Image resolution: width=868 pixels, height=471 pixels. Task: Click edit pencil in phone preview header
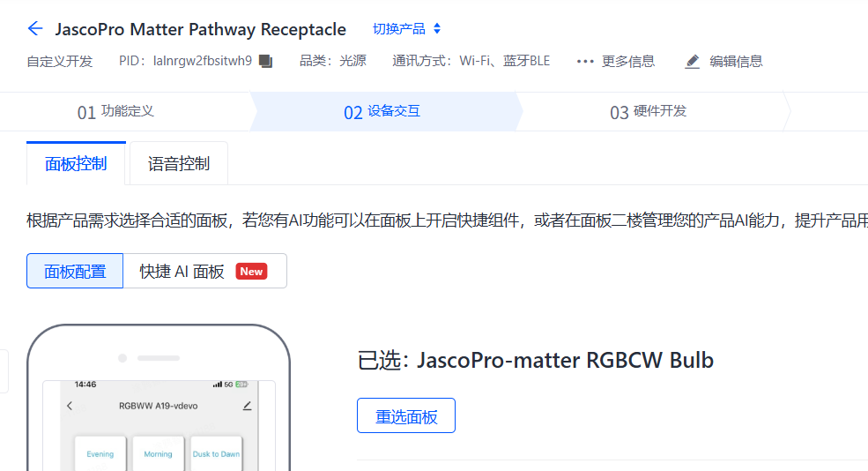(248, 406)
